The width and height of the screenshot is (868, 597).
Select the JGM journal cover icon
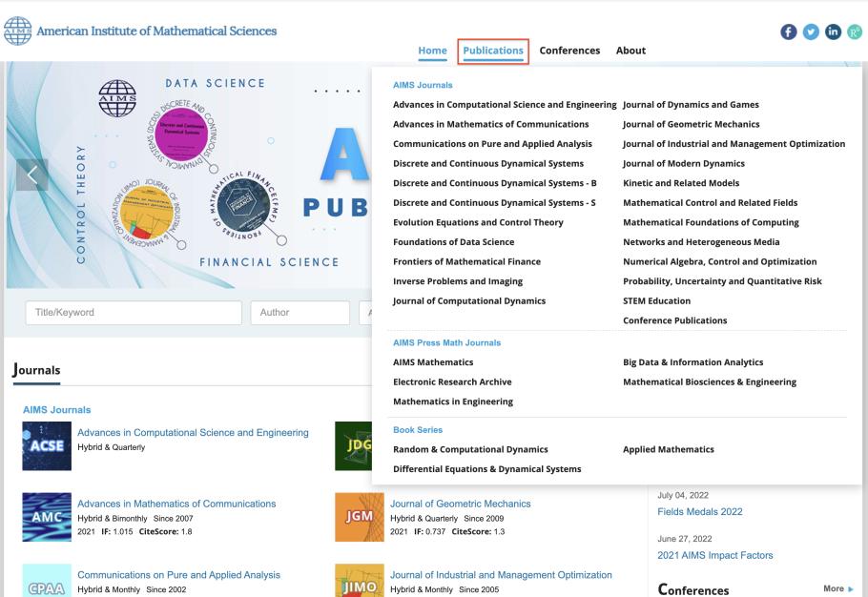tap(359, 517)
